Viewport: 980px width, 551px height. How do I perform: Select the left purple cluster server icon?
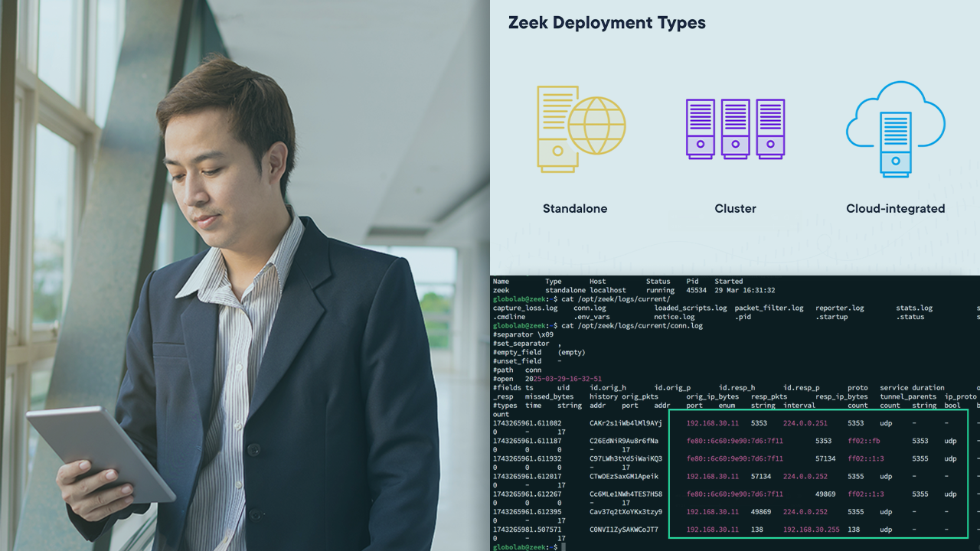click(x=700, y=129)
